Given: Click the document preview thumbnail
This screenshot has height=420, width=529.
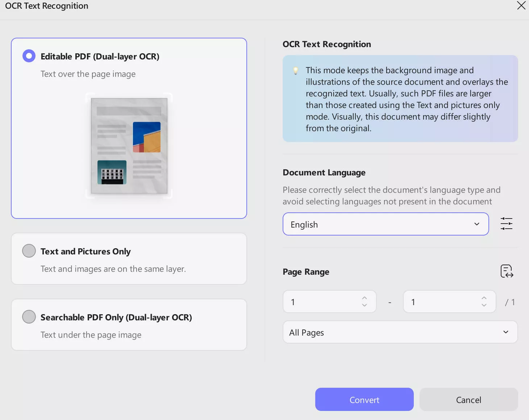Looking at the screenshot, I should coord(129,146).
